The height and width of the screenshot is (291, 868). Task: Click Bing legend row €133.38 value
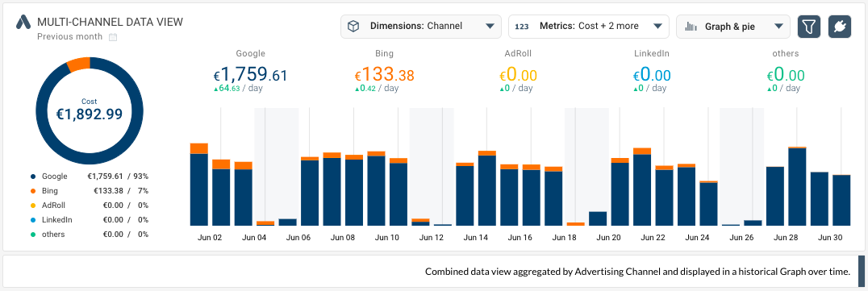pos(108,191)
